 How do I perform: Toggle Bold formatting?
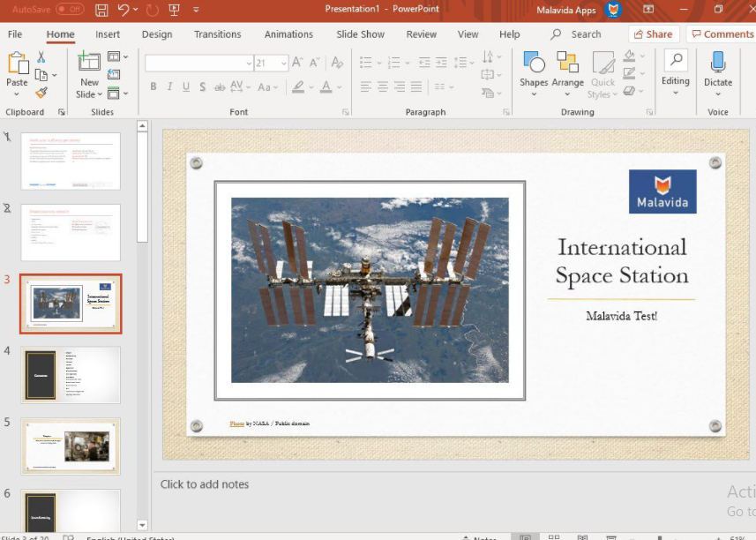[x=153, y=86]
